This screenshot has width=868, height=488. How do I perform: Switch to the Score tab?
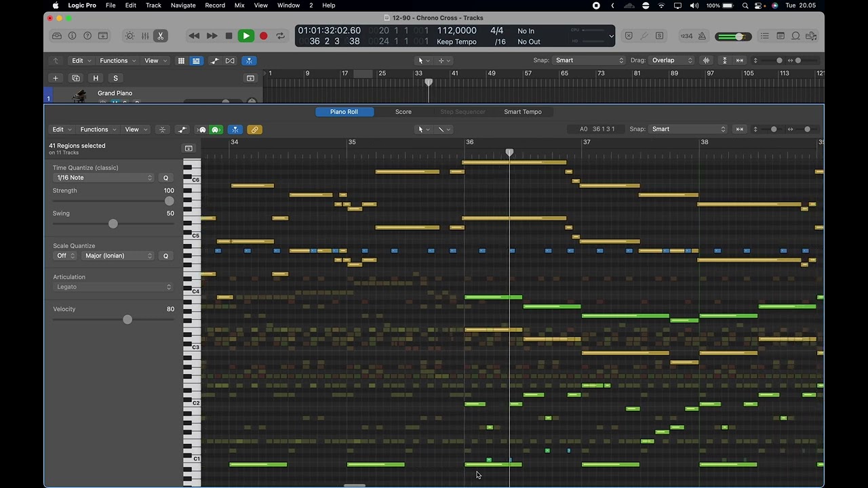coord(403,112)
